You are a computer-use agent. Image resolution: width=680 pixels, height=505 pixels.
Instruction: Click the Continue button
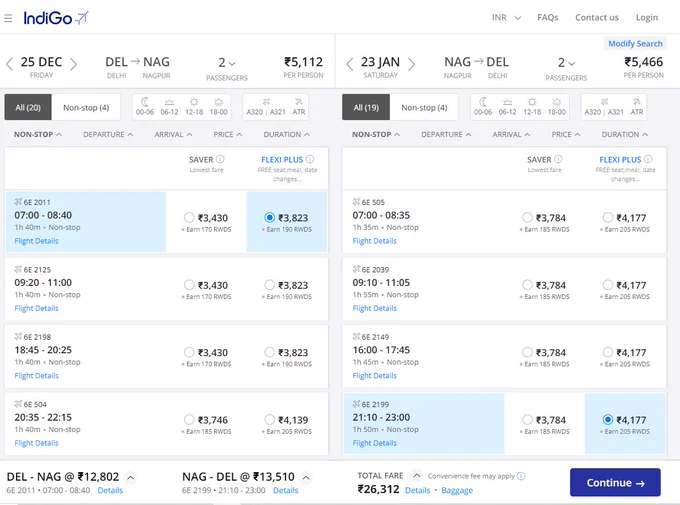coord(615,482)
